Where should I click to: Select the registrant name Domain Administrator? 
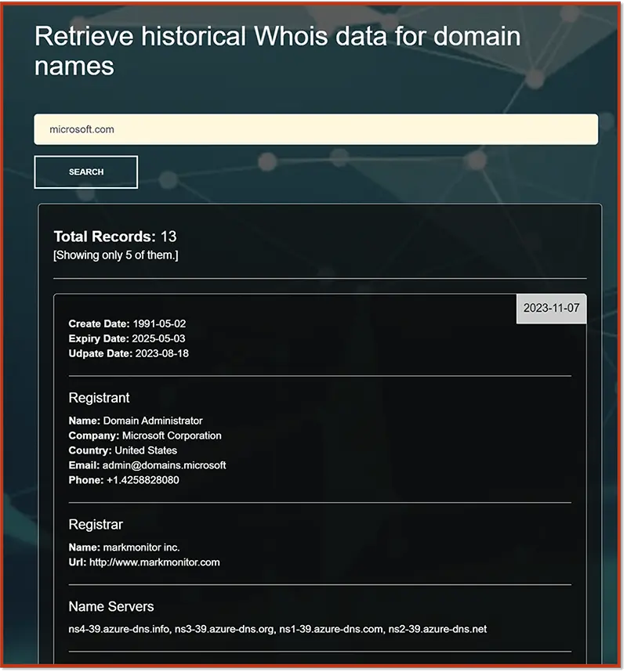152,421
